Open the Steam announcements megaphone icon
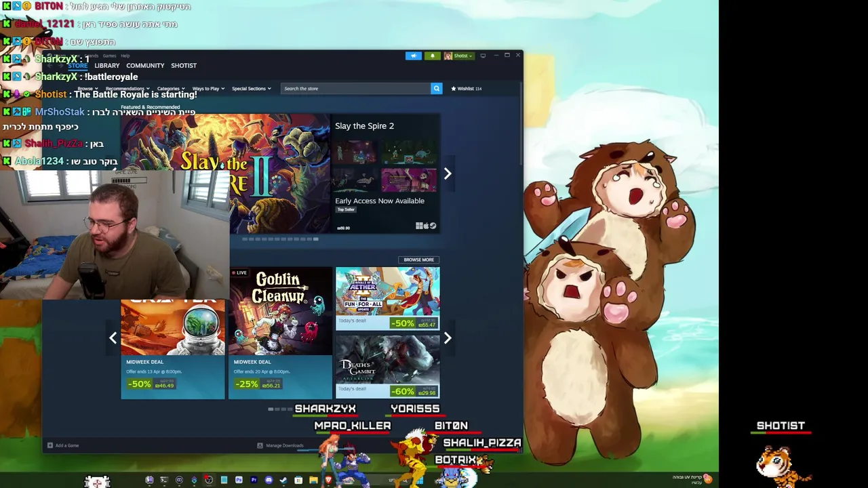868x488 pixels. tap(413, 56)
